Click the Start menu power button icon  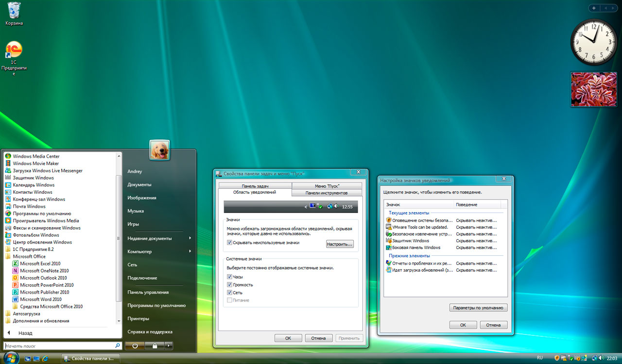134,346
